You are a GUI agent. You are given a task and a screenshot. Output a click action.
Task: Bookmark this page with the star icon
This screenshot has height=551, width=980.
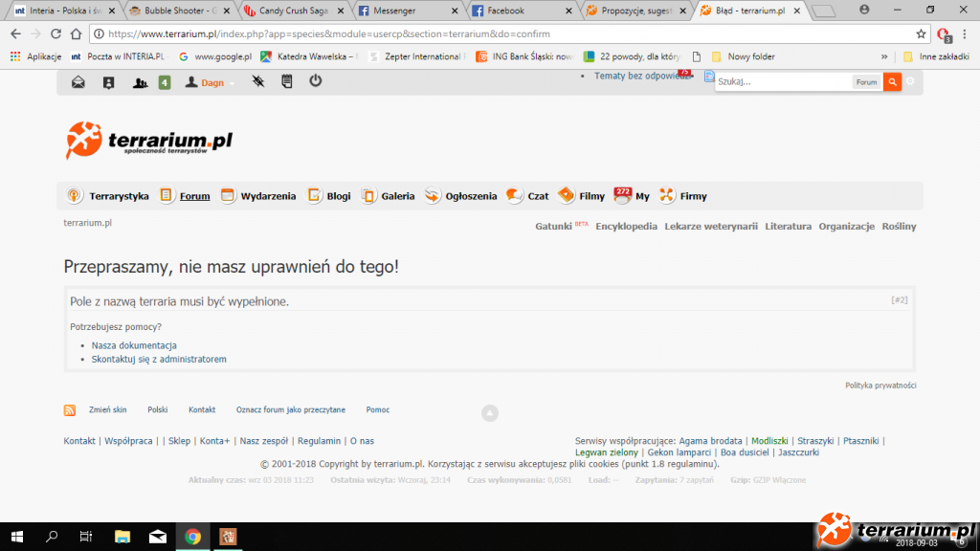pos(921,33)
